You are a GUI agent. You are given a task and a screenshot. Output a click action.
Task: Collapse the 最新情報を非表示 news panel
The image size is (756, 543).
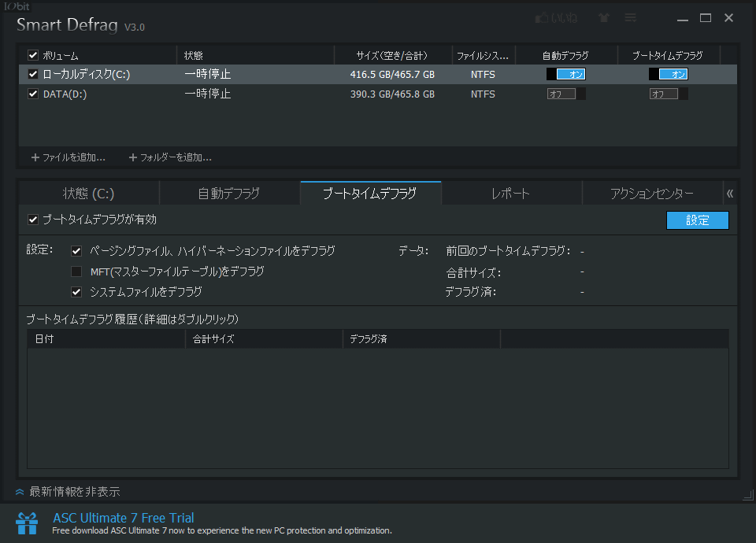(x=75, y=492)
